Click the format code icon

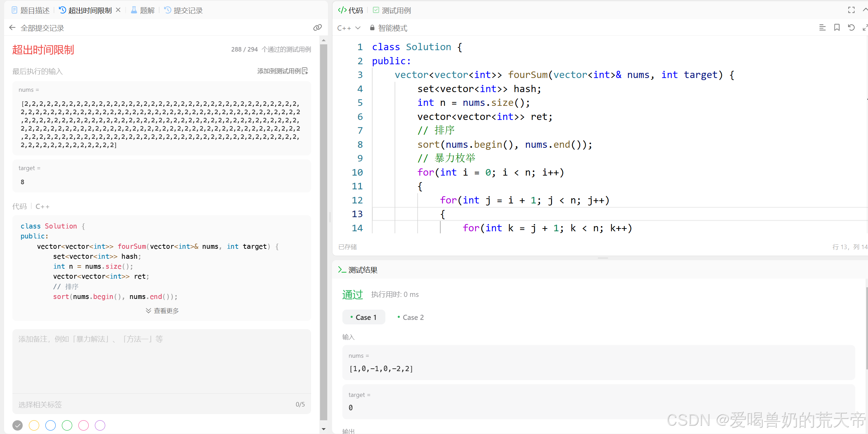click(822, 27)
